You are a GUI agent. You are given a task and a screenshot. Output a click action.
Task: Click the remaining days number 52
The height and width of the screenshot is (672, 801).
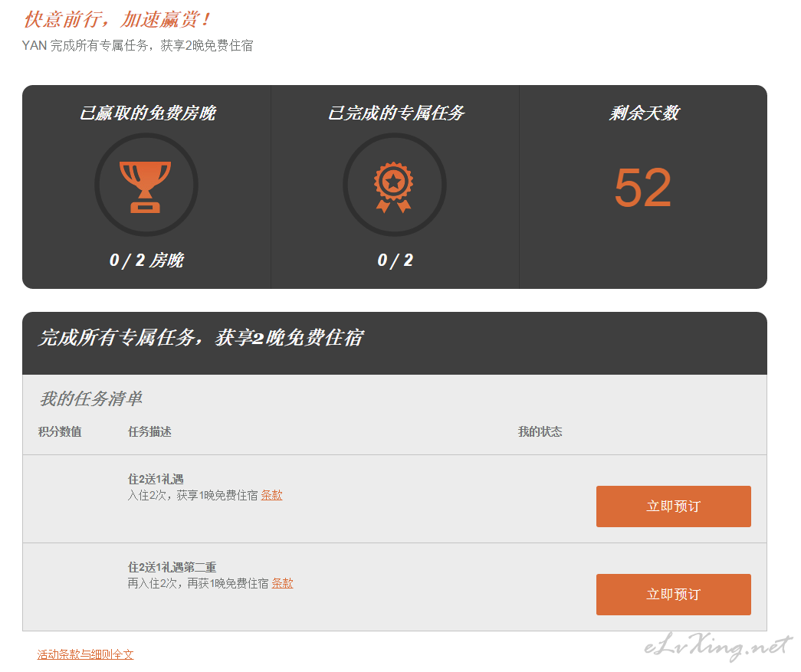642,188
